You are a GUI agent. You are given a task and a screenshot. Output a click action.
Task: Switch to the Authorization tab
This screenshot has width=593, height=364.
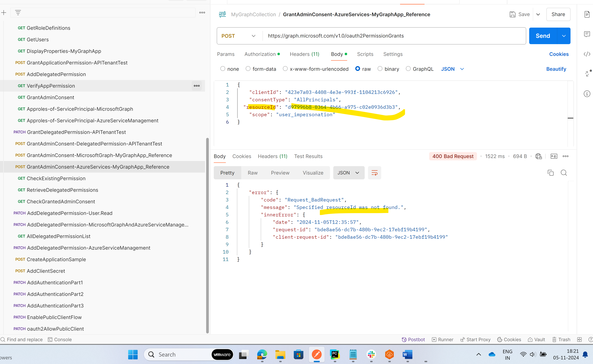(x=260, y=54)
